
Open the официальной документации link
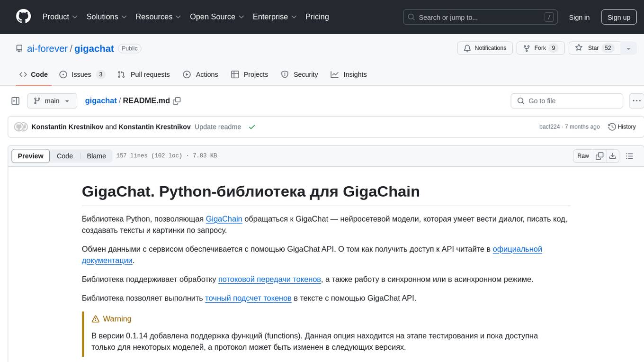click(x=312, y=254)
